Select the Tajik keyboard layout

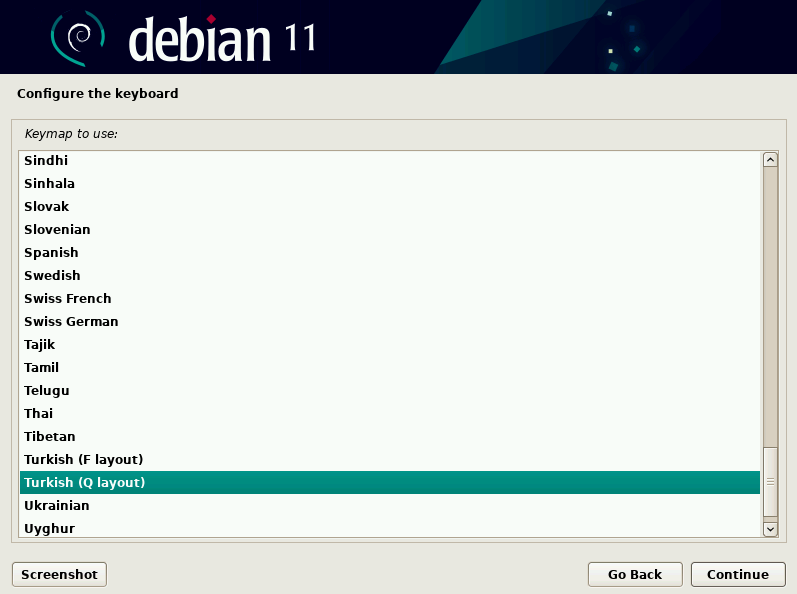40,344
